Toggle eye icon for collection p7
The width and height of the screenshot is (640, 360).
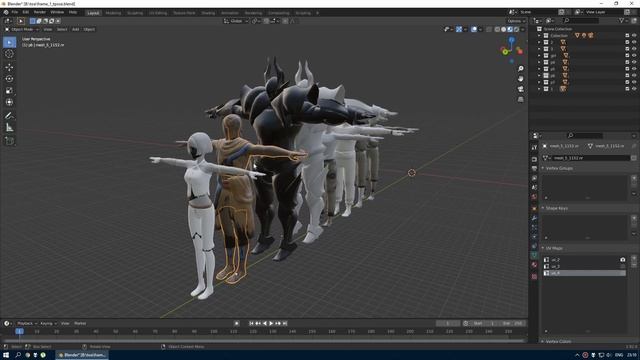pos(634,82)
